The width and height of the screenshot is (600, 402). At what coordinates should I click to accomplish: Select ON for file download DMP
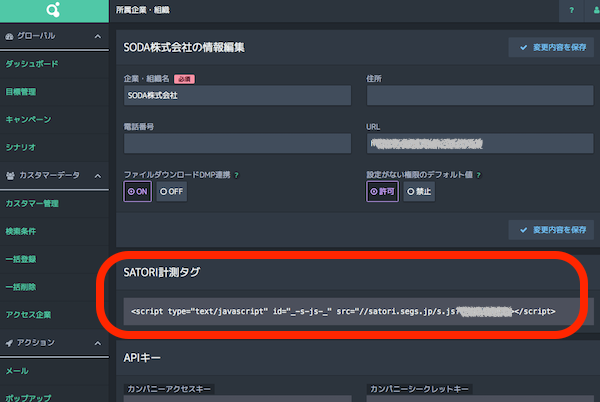(x=137, y=191)
